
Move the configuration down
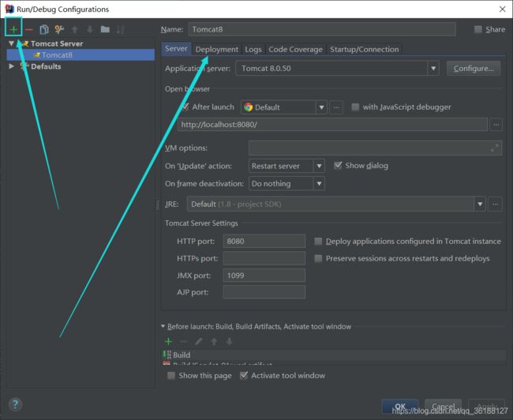90,30
